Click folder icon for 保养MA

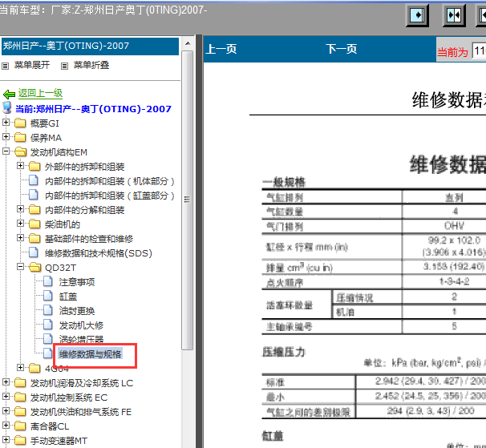[20, 137]
